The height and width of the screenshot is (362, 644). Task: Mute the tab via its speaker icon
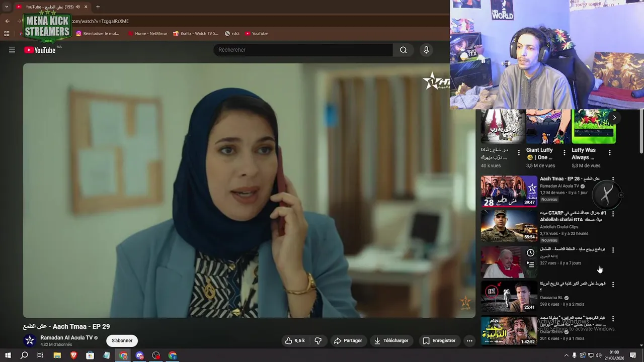click(x=77, y=7)
